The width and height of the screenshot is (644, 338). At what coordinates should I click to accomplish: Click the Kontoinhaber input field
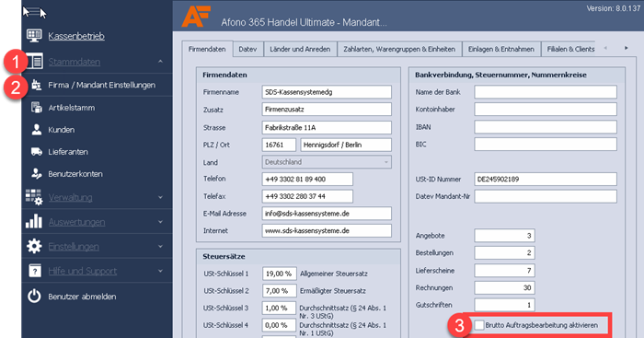point(546,110)
